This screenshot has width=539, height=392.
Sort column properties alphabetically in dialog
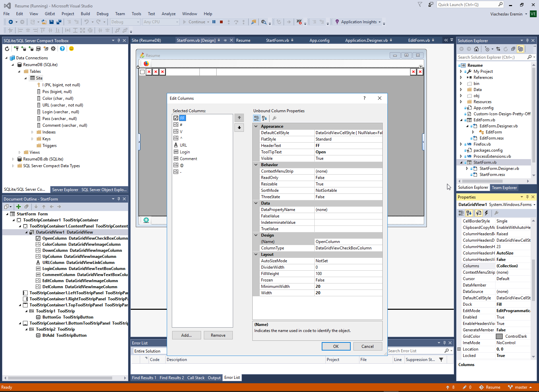coord(264,118)
